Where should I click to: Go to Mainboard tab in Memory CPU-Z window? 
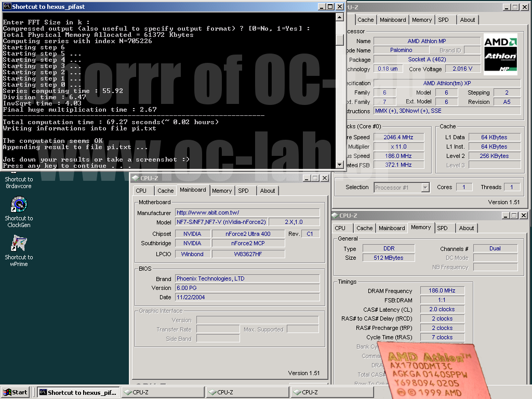coord(392,228)
